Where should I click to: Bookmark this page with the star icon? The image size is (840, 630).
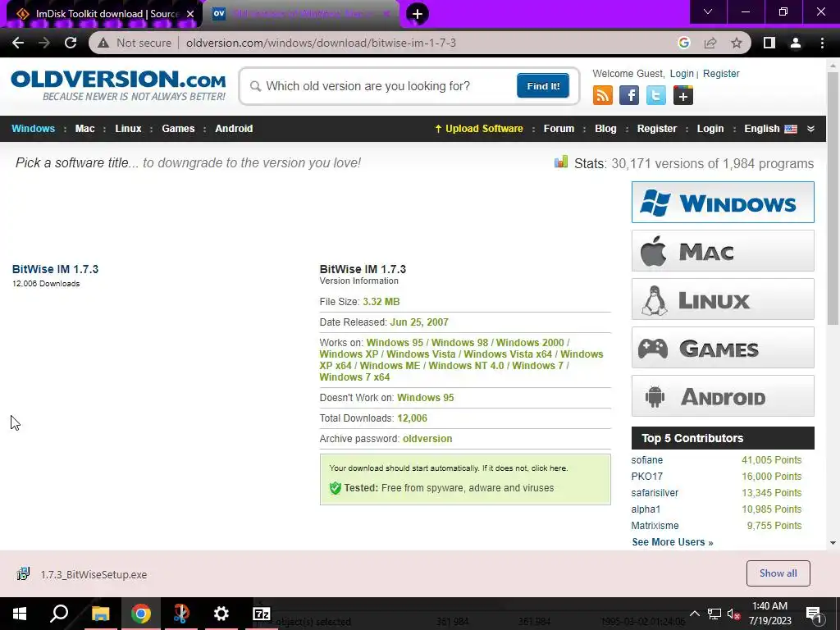(737, 43)
